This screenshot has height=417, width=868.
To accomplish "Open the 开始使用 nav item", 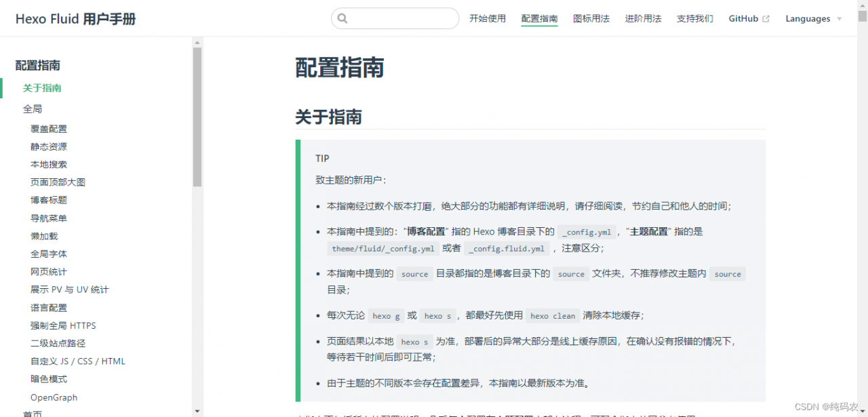I will pos(488,18).
